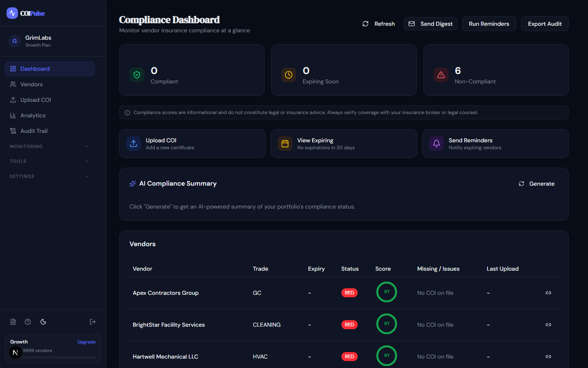This screenshot has width=588, height=368.
Task: Select Analytics in the sidebar
Action: [50, 115]
